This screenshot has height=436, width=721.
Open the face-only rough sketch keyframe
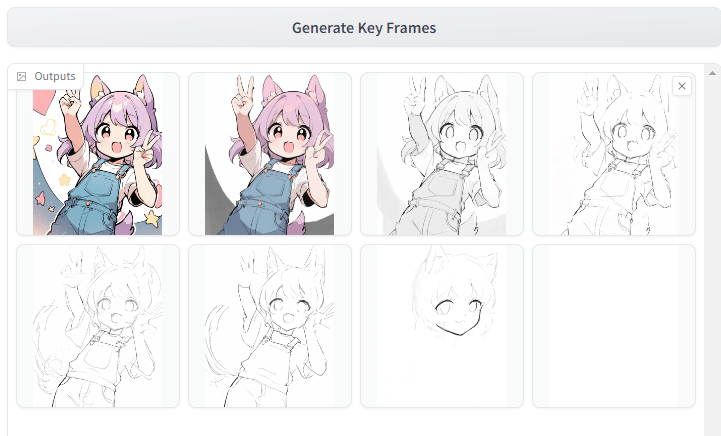tap(442, 326)
